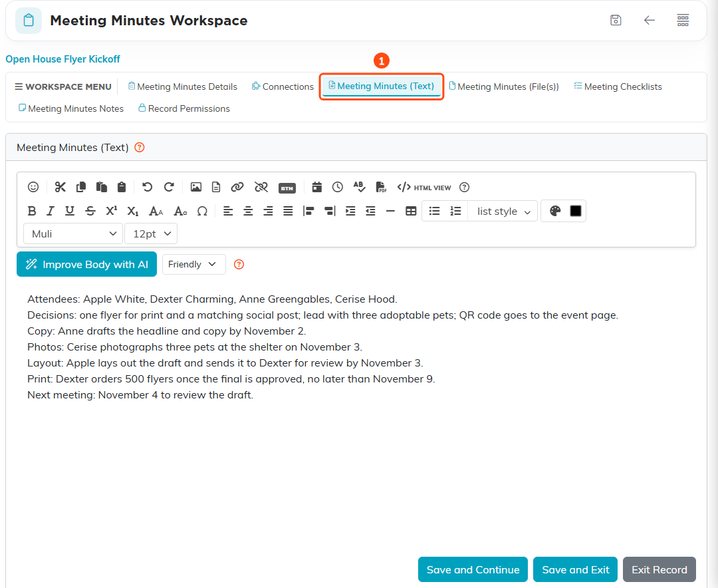The width and height of the screenshot is (718, 588).
Task: Click Exit Record
Action: coord(659,569)
